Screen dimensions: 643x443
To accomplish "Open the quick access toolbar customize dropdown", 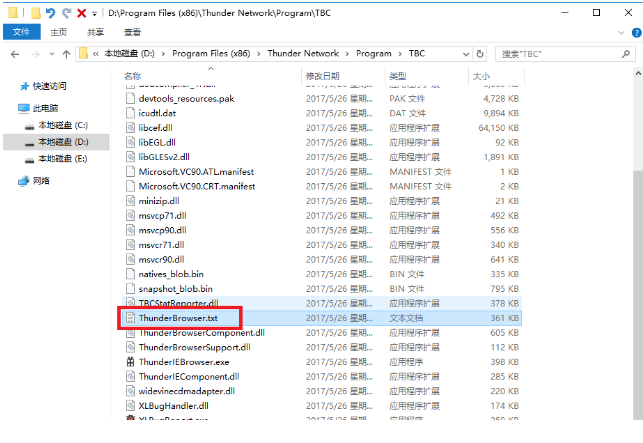I will (x=94, y=14).
